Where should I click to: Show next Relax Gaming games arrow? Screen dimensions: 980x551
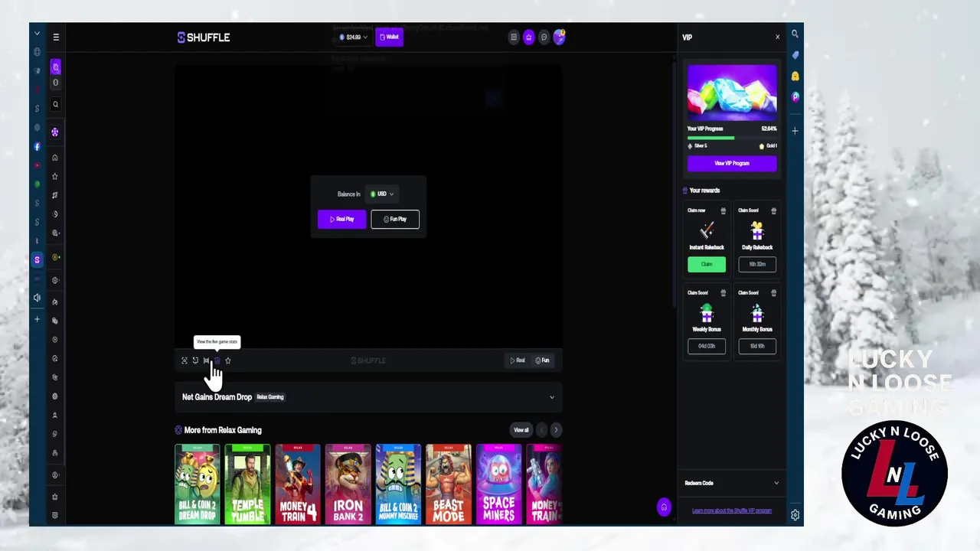(x=556, y=430)
